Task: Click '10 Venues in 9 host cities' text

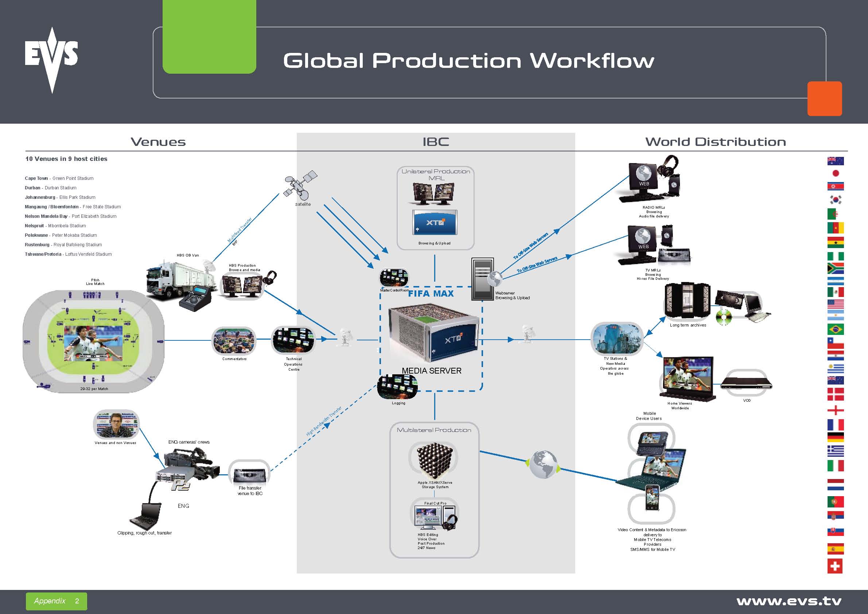Action: (x=66, y=159)
